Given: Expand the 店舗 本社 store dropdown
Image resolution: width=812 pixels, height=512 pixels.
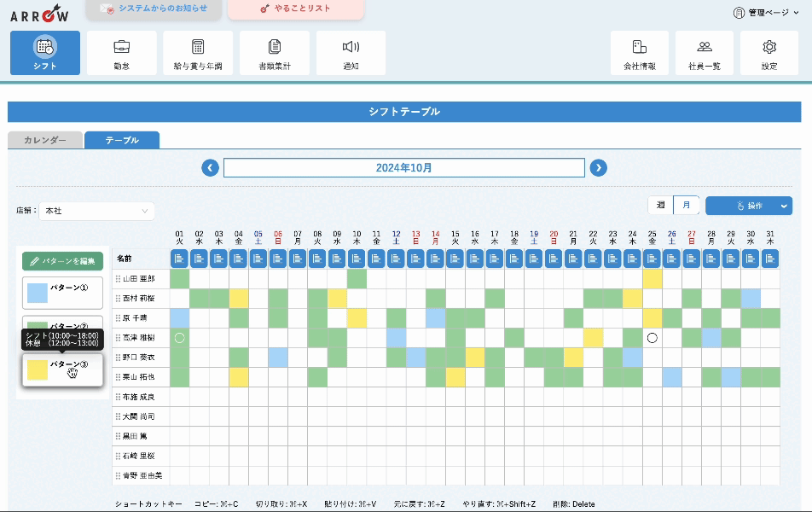Looking at the screenshot, I should 96,211.
